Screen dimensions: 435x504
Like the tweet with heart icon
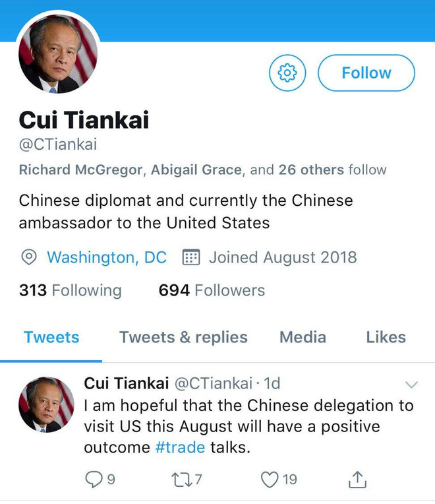tap(270, 479)
